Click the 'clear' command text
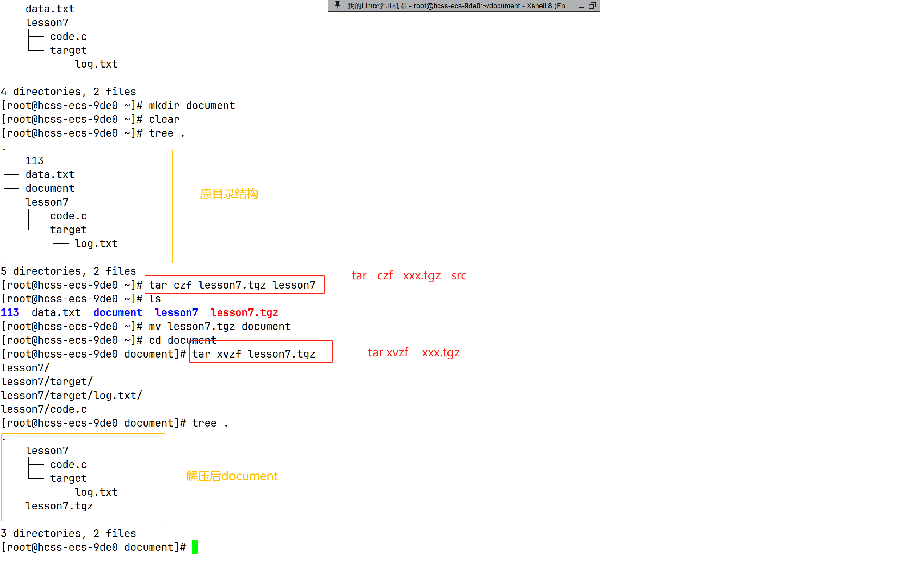Image resolution: width=924 pixels, height=577 pixels. click(x=164, y=120)
